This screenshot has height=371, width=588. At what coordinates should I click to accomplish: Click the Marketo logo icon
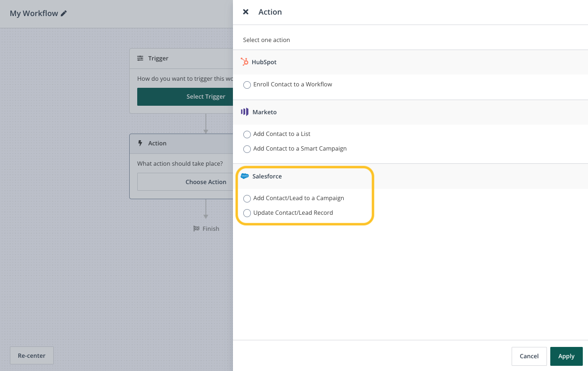pyautogui.click(x=245, y=112)
